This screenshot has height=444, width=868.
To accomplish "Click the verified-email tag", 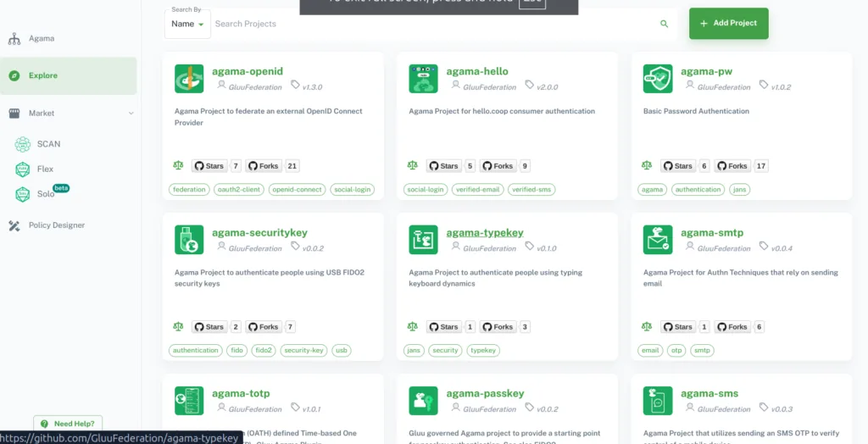I will click(x=478, y=189).
